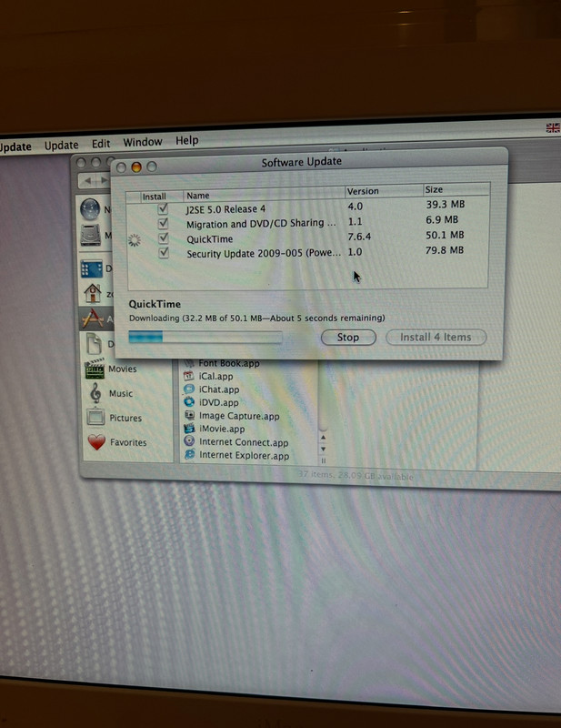Select the iChat.app icon in Finder list

[x=189, y=389]
